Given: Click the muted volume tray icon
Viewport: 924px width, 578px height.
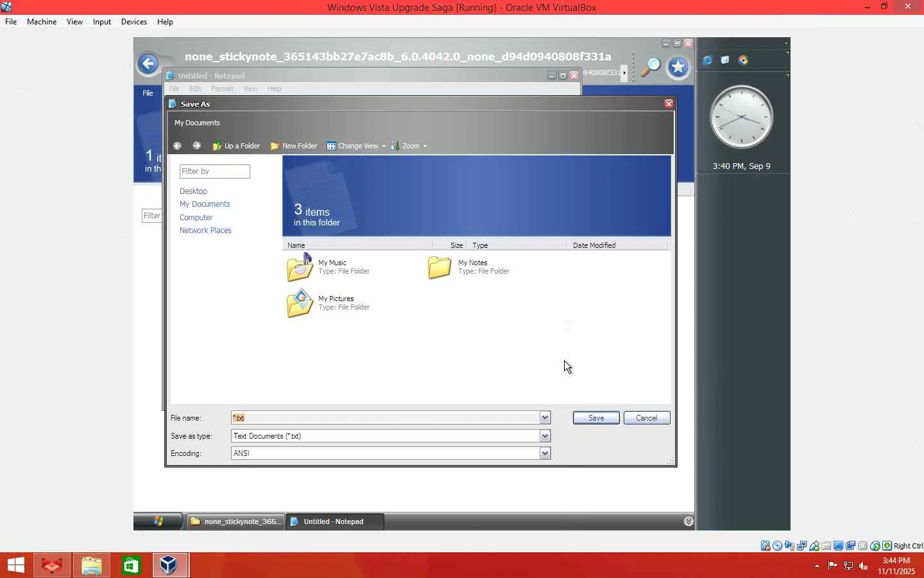Looking at the screenshot, I should [x=864, y=566].
